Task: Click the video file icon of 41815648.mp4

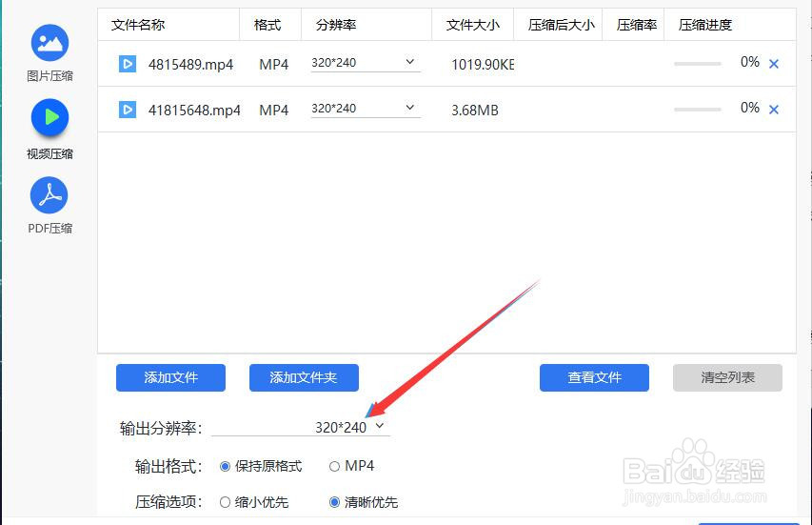Action: click(x=128, y=110)
